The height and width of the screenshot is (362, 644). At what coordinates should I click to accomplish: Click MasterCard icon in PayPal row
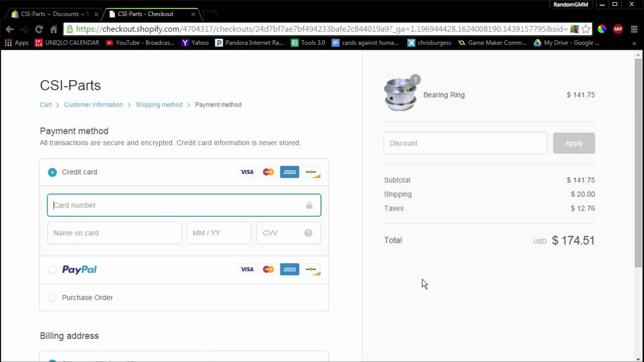pos(268,269)
